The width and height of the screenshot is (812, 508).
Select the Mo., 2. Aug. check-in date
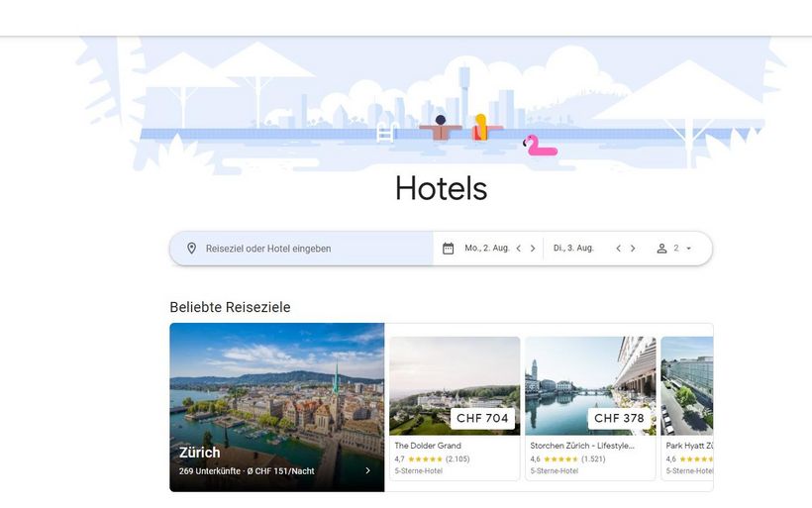tap(487, 248)
